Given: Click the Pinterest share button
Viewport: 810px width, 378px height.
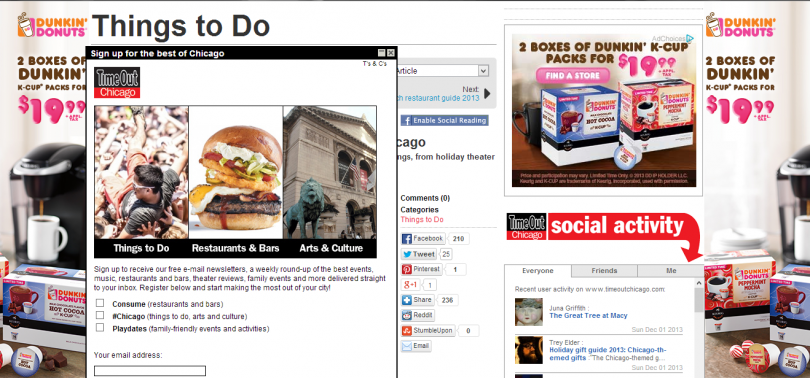Looking at the screenshot, I should click(422, 269).
